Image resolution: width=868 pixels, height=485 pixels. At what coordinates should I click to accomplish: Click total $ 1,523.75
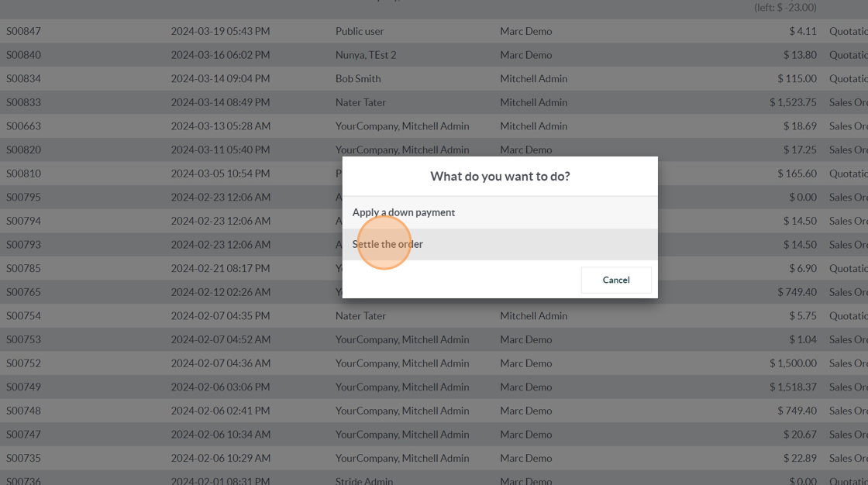[x=793, y=102]
